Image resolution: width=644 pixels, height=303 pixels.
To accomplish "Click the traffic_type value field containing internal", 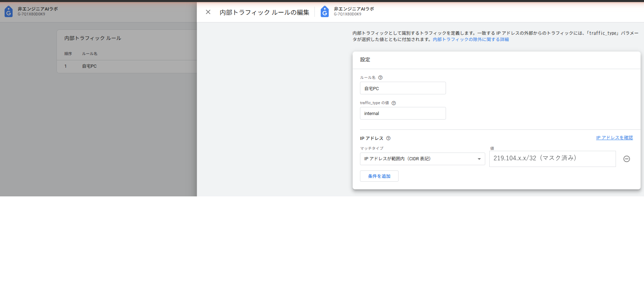I will (x=403, y=113).
